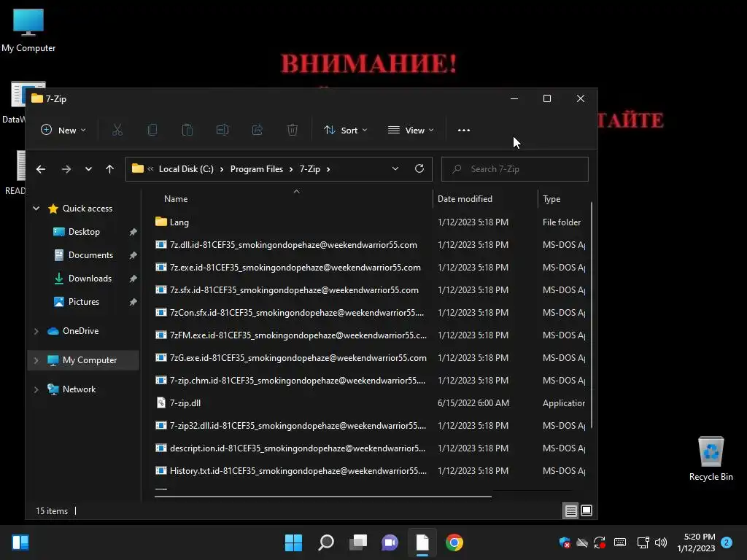Go forward with the right arrow

pos(66,169)
